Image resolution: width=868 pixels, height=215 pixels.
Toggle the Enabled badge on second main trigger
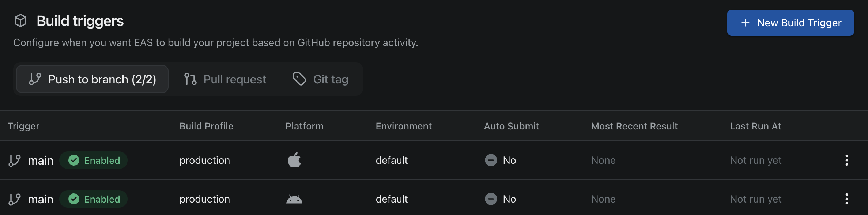[x=93, y=199]
